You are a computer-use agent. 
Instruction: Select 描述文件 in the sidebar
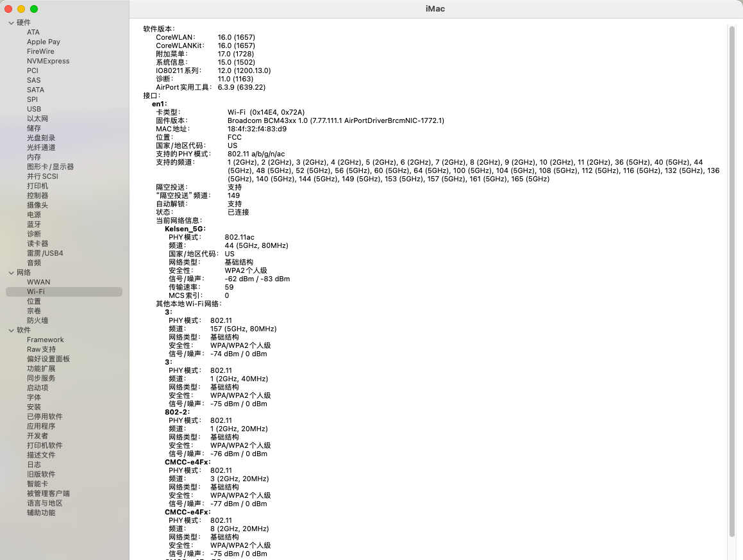(41, 456)
